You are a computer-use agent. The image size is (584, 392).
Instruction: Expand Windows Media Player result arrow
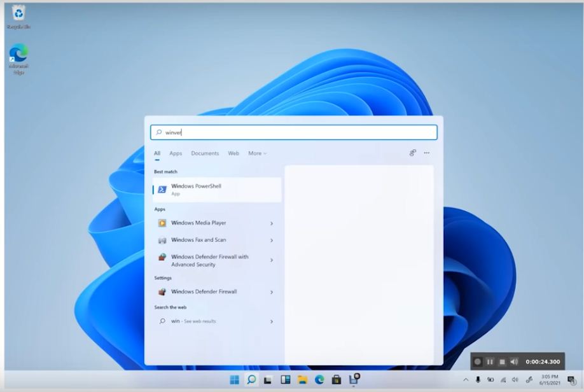tap(272, 223)
